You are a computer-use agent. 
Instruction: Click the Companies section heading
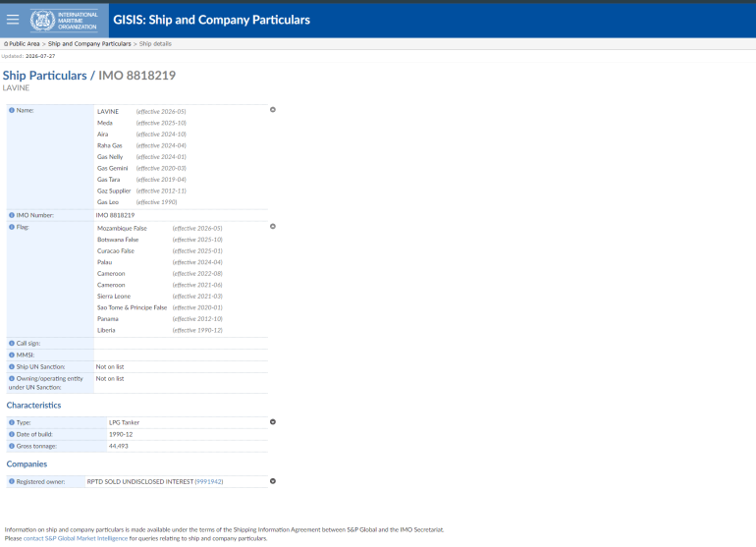[x=27, y=465]
